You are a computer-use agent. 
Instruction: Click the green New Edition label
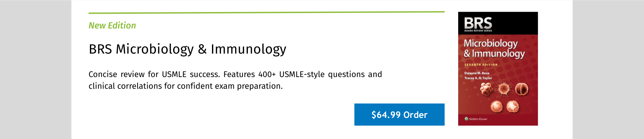pos(112,25)
